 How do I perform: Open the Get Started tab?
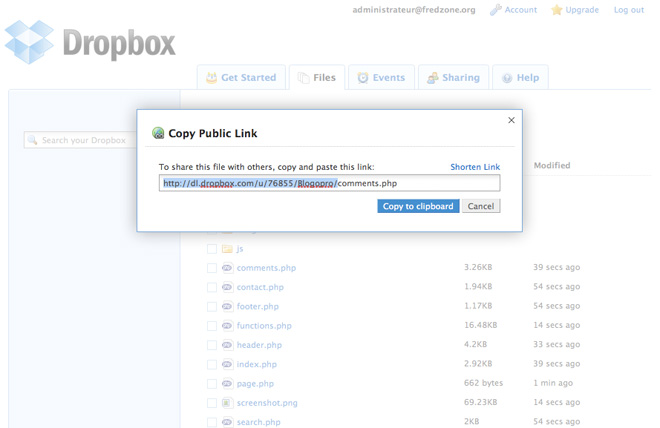241,77
